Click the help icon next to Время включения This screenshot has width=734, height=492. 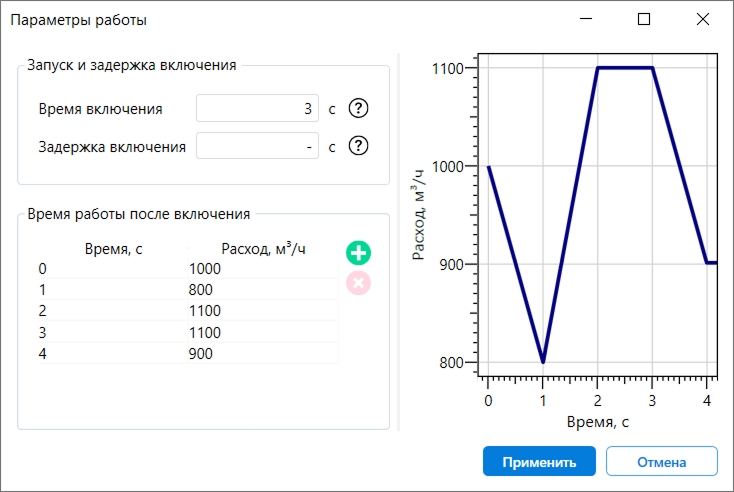tap(358, 109)
